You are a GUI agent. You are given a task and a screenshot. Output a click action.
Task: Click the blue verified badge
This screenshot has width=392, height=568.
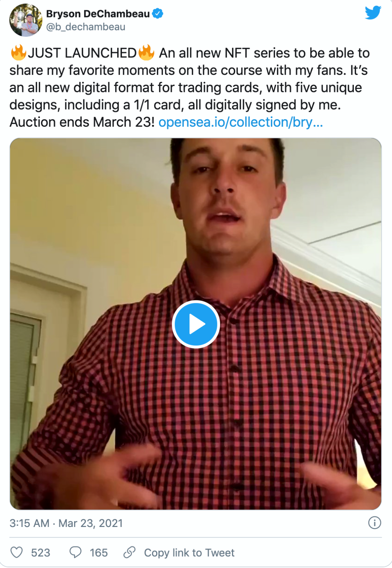[158, 14]
